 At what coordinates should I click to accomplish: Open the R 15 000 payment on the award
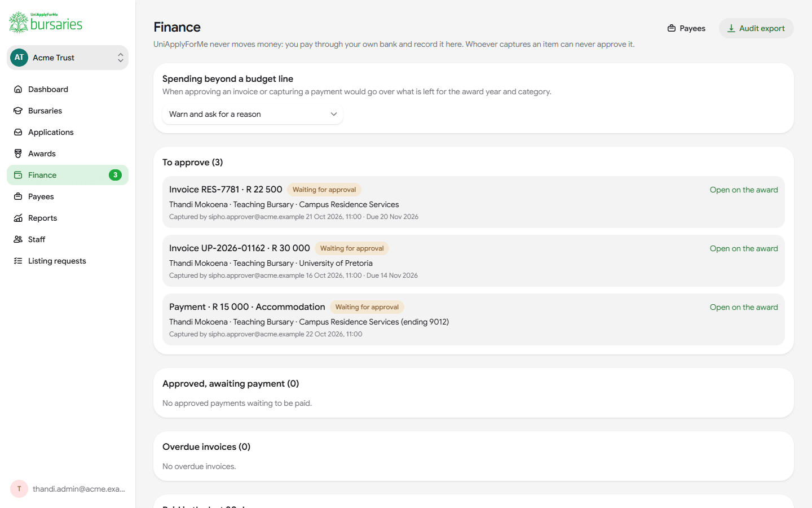pyautogui.click(x=744, y=307)
